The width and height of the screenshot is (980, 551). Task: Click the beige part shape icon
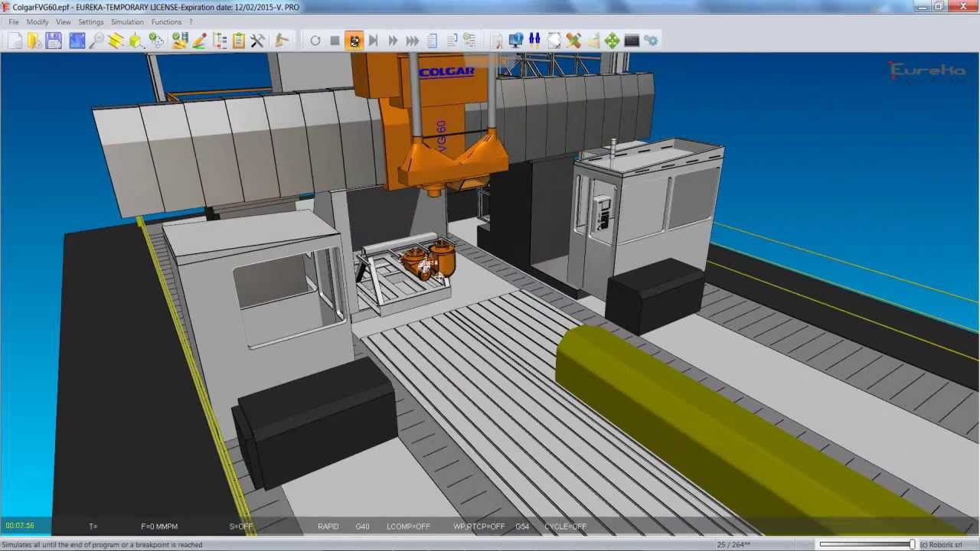click(593, 41)
